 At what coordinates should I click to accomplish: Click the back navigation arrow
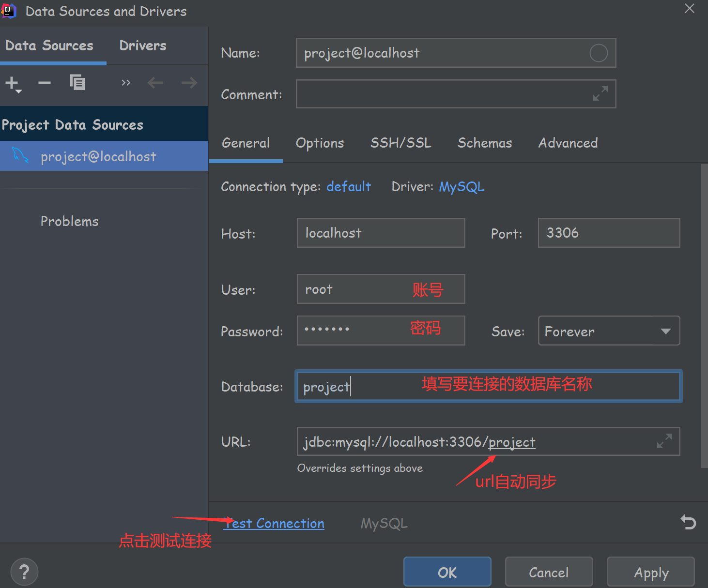(155, 82)
